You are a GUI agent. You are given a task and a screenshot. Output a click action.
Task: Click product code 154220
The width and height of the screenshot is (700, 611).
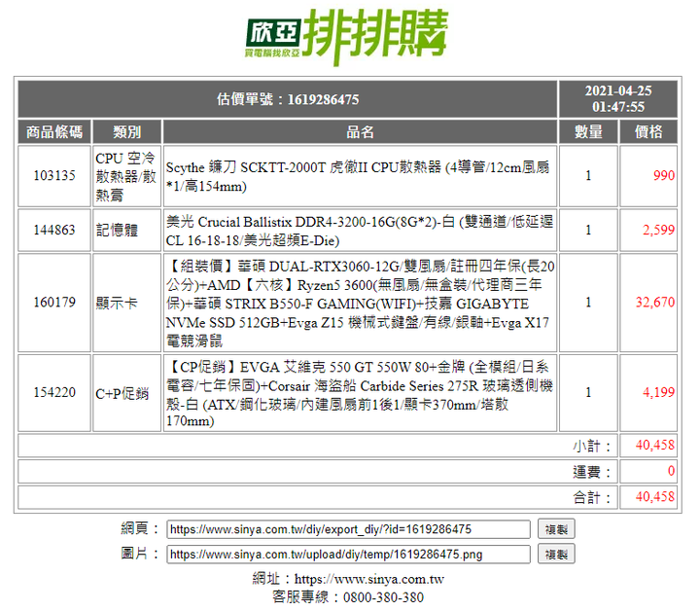[54, 393]
